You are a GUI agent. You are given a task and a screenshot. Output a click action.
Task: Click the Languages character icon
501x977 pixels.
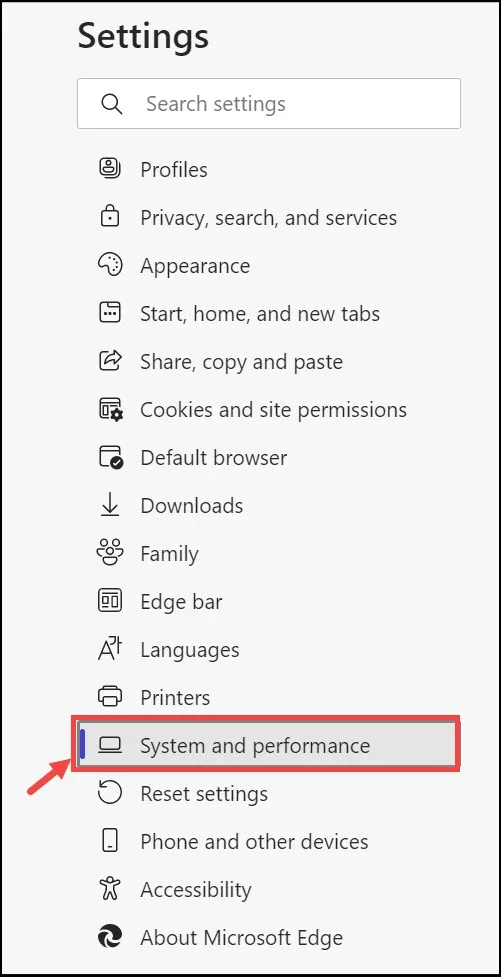tap(110, 649)
